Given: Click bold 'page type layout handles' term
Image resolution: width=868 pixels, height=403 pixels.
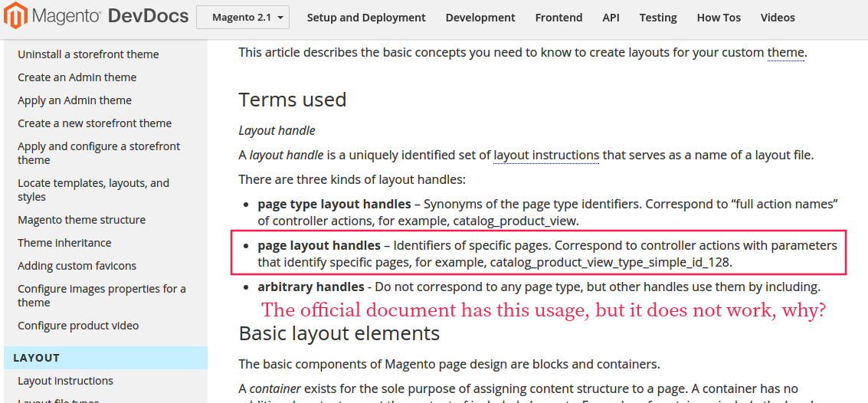Looking at the screenshot, I should coord(334,205).
